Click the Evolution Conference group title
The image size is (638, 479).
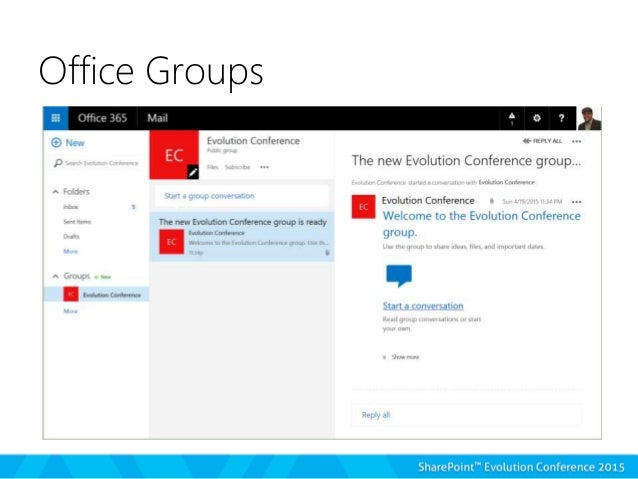click(253, 141)
